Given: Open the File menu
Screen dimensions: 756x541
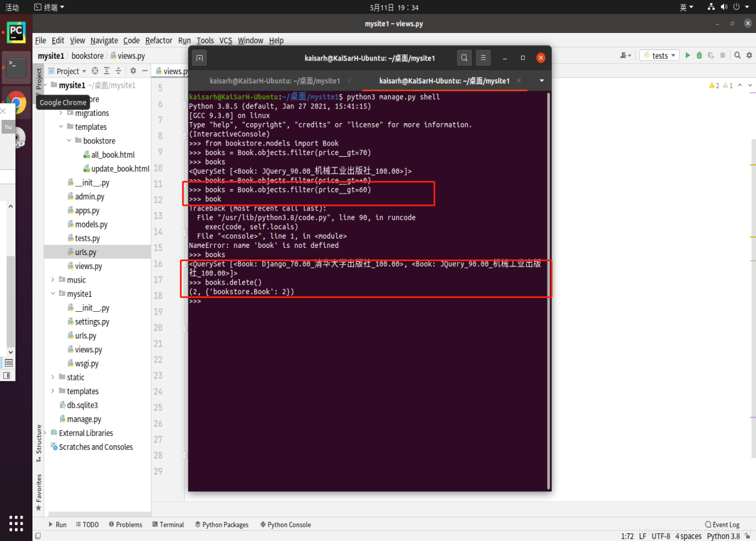Looking at the screenshot, I should pos(41,40).
